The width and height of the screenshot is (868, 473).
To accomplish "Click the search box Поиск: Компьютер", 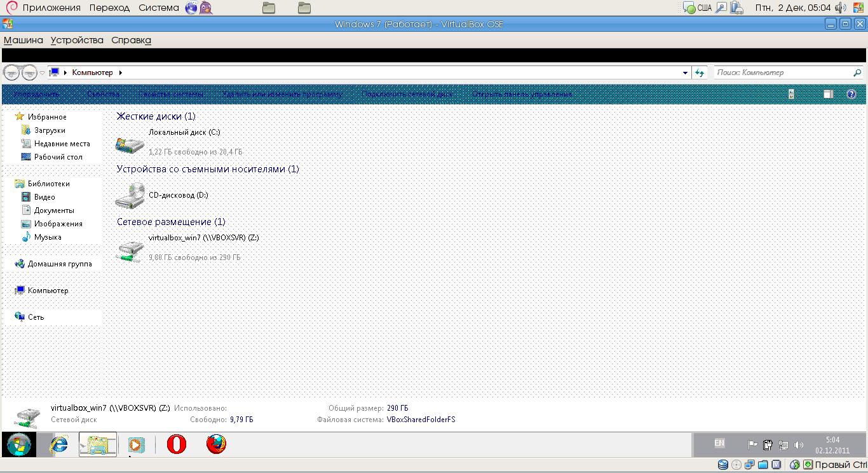I will (789, 72).
